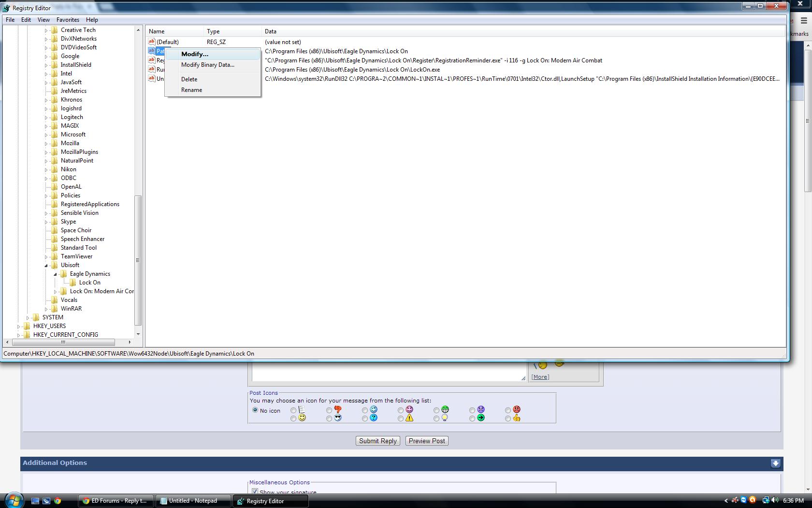Image resolution: width=812 pixels, height=508 pixels.
Task: Click the purple sad face post icon image
Action: pos(481,409)
